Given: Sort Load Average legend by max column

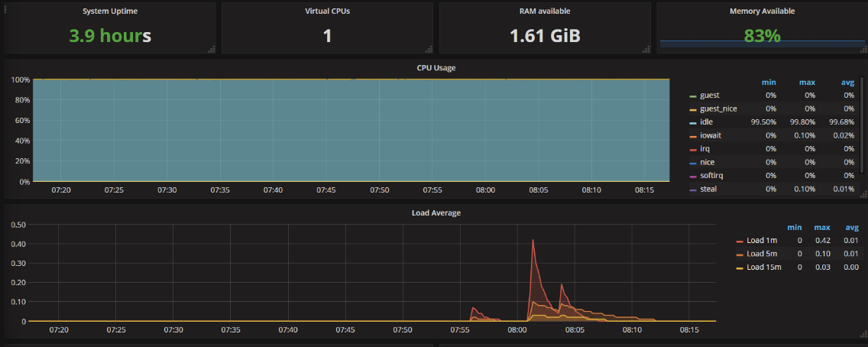Looking at the screenshot, I should pos(821,228).
